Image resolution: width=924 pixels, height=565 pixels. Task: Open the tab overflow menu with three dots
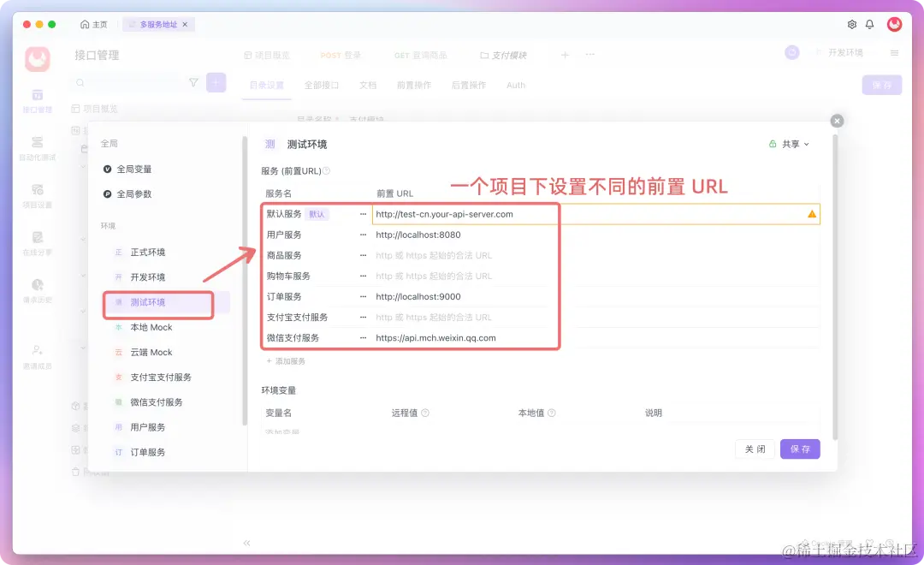click(x=588, y=54)
